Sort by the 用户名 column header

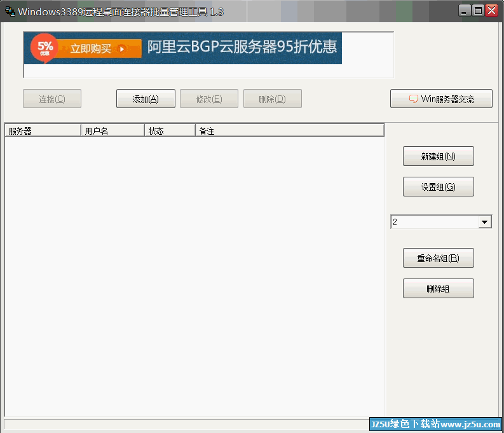112,130
